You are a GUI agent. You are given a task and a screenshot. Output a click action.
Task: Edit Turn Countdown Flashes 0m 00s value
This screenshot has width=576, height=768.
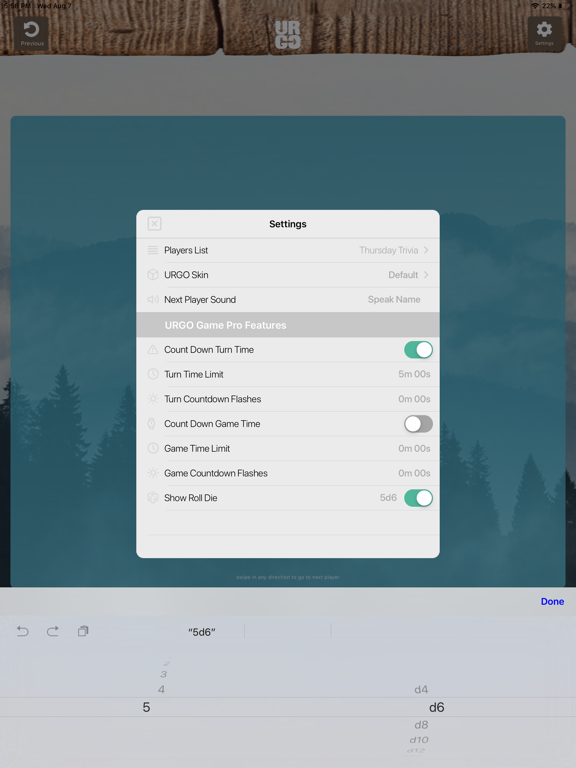click(x=414, y=399)
